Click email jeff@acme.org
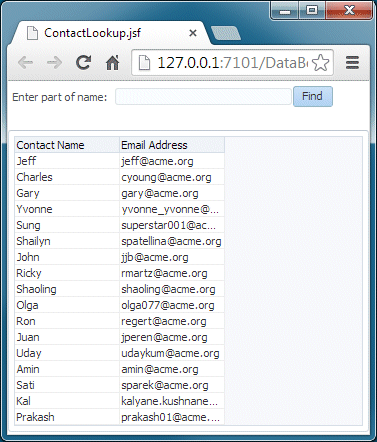377x442 pixels. [157, 161]
